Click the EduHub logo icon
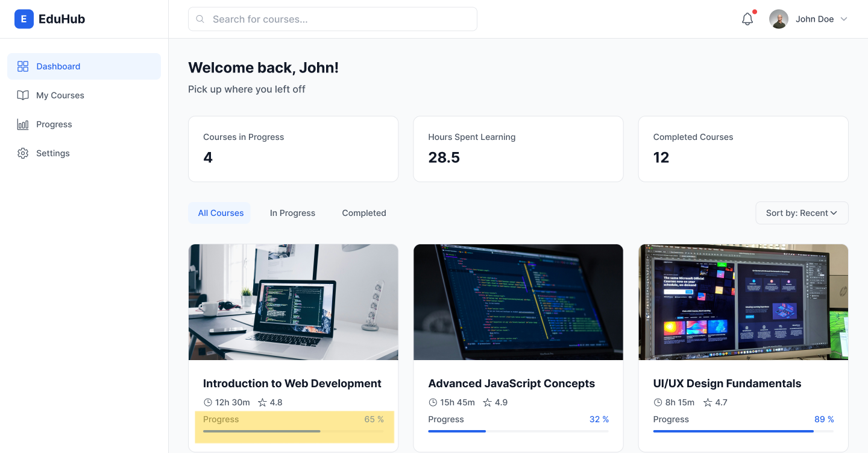The height and width of the screenshot is (453, 868). pos(24,19)
